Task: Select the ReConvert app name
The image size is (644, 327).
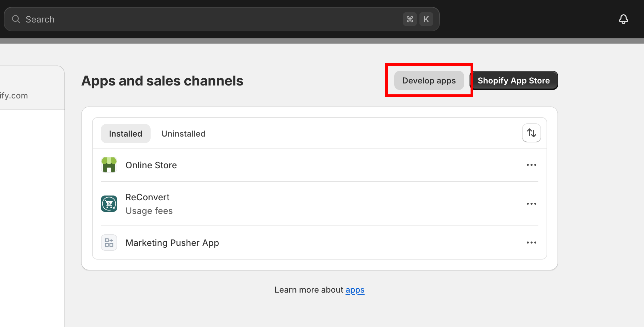Action: [147, 197]
